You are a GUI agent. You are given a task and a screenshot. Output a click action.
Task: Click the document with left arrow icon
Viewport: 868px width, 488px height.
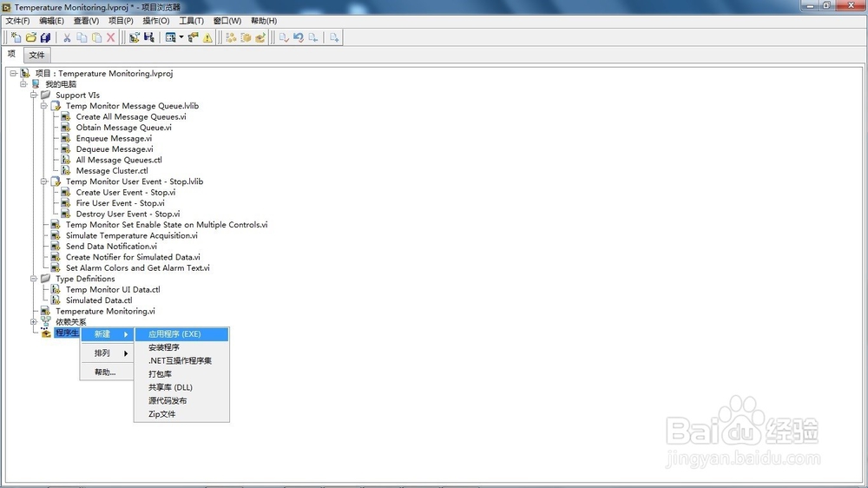pyautogui.click(x=312, y=37)
